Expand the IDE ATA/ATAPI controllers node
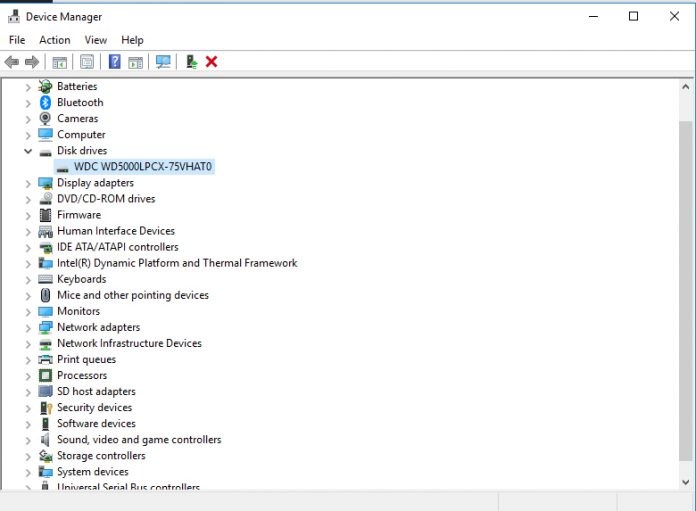The image size is (696, 511). (x=28, y=248)
